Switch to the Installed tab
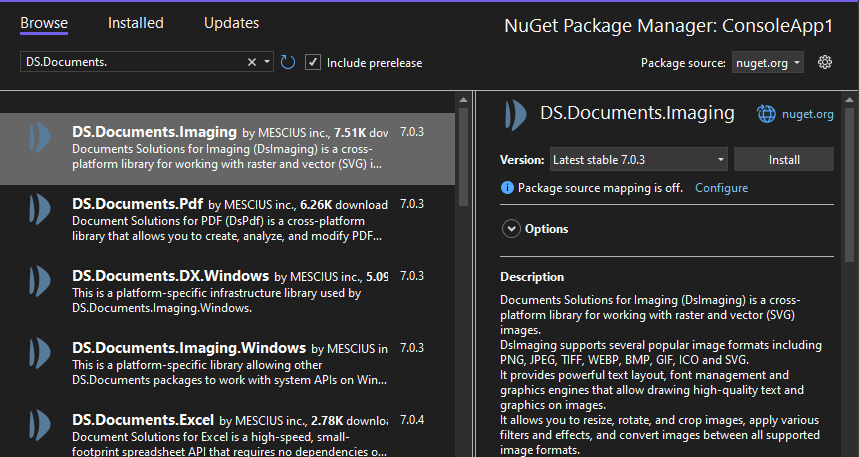Image resolution: width=859 pixels, height=457 pixels. [x=135, y=23]
